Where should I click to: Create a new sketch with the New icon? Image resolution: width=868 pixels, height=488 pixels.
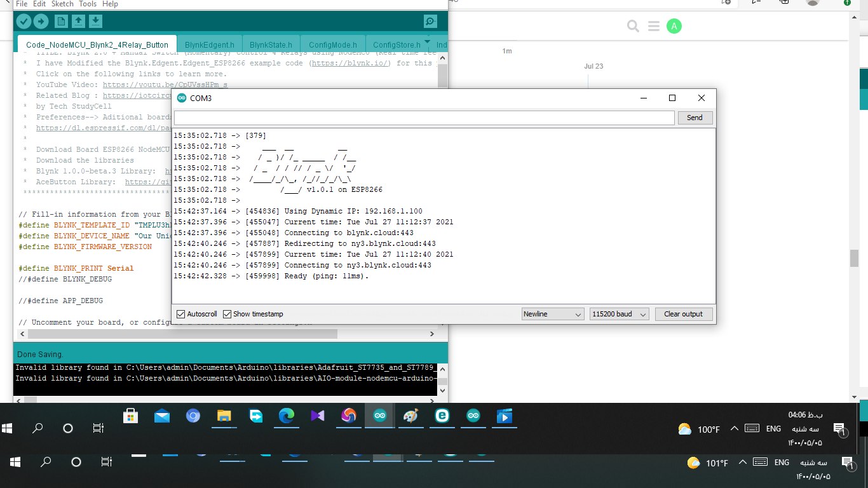[x=61, y=22]
